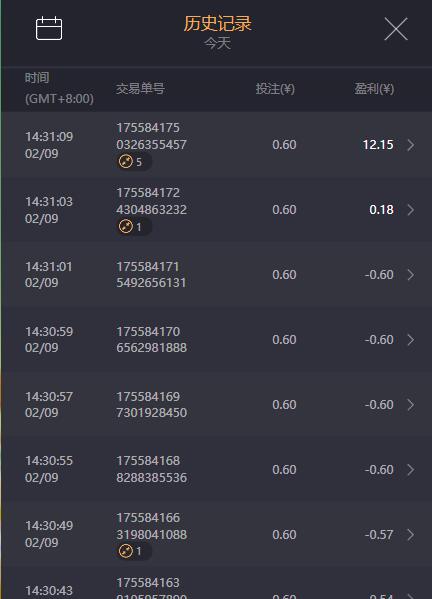Expand details arrow for the 0.18 profit row
Image resolution: width=432 pixels, height=599 pixels.
coord(411,210)
